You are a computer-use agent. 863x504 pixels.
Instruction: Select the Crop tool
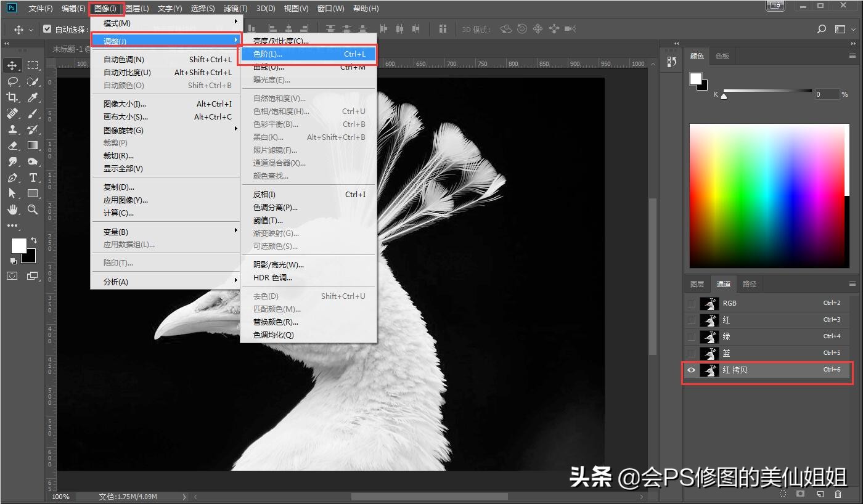[12, 97]
